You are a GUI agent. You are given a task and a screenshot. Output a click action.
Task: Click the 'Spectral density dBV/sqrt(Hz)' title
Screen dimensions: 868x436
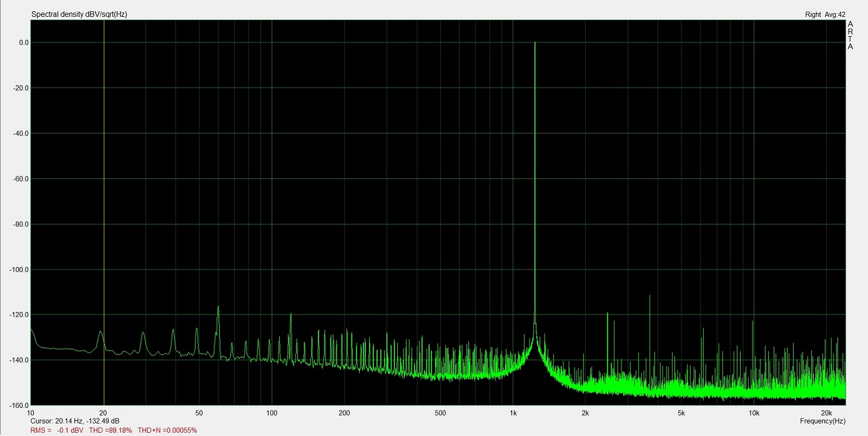tap(79, 14)
